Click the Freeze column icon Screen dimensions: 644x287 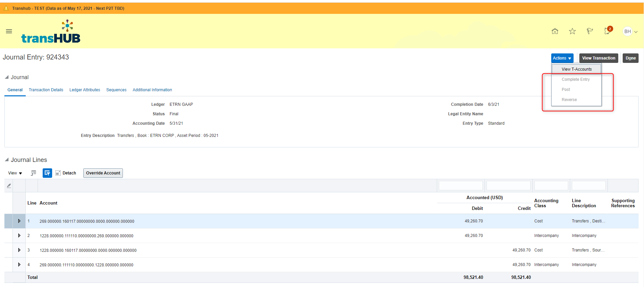pyautogui.click(x=34, y=173)
